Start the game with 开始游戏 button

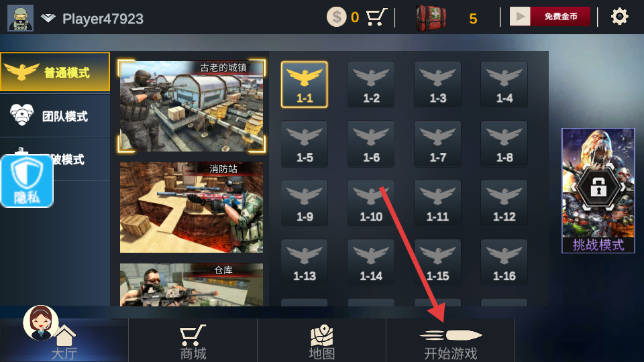451,341
